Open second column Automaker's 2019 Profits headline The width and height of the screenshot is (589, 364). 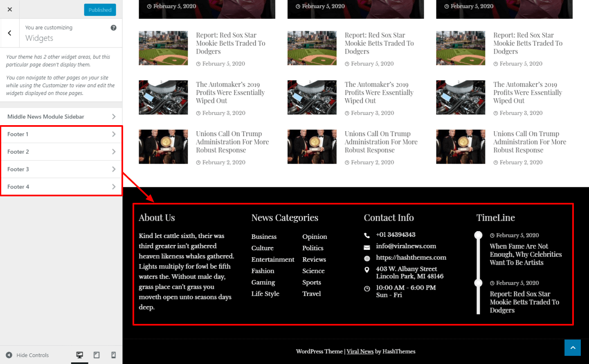tap(379, 93)
